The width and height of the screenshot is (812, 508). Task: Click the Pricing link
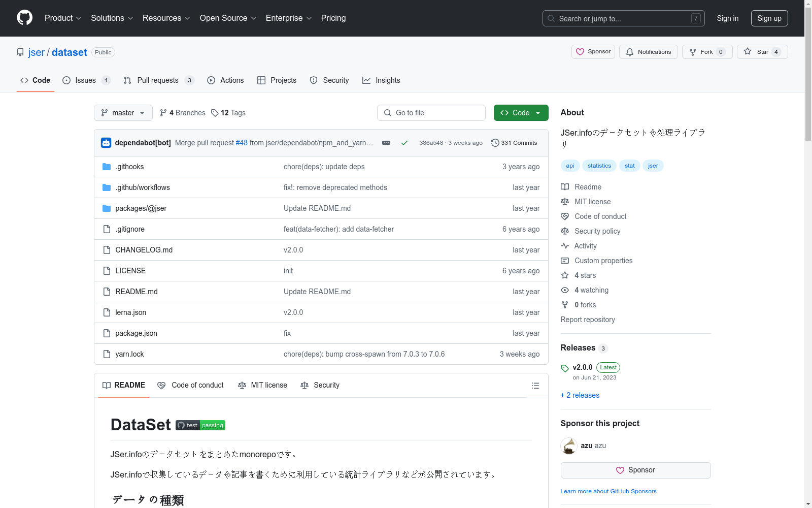click(333, 18)
